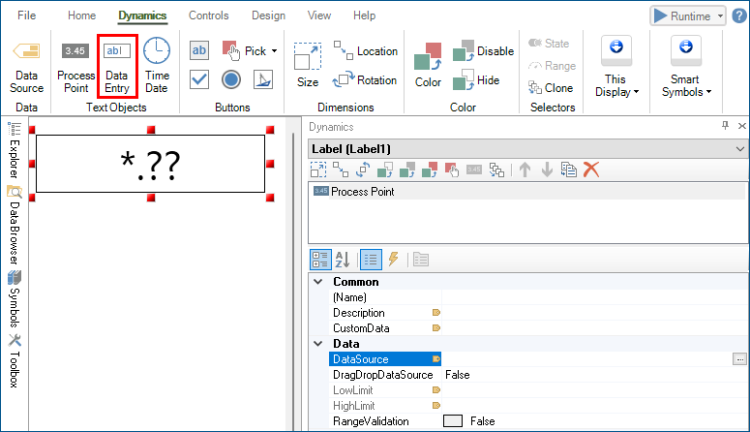Add a Color dynamic
Image resolution: width=750 pixels, height=432 pixels.
428,65
